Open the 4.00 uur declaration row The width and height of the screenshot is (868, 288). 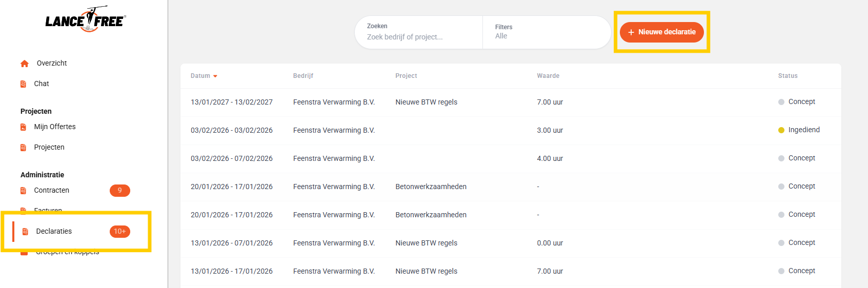(x=511, y=159)
